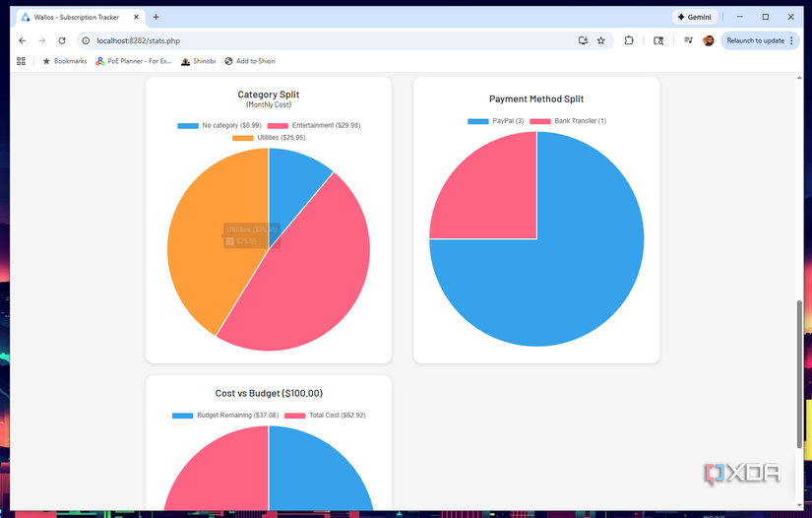Toggle the Total Cost ($62.92) legend item

click(x=325, y=416)
